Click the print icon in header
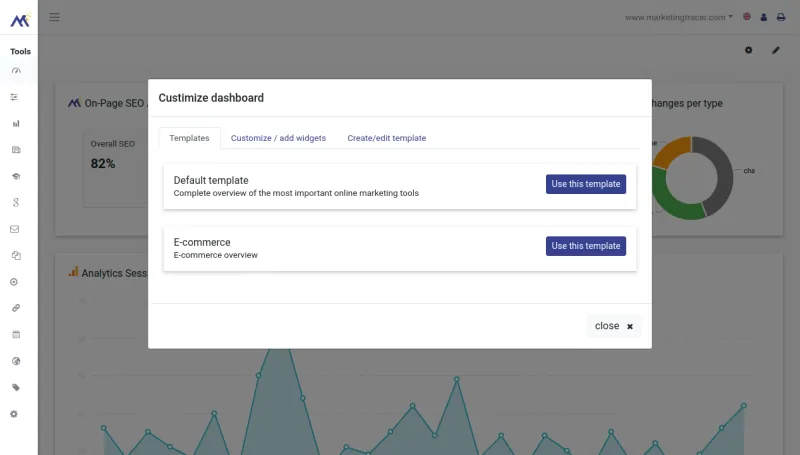This screenshot has height=455, width=800. coord(781,17)
